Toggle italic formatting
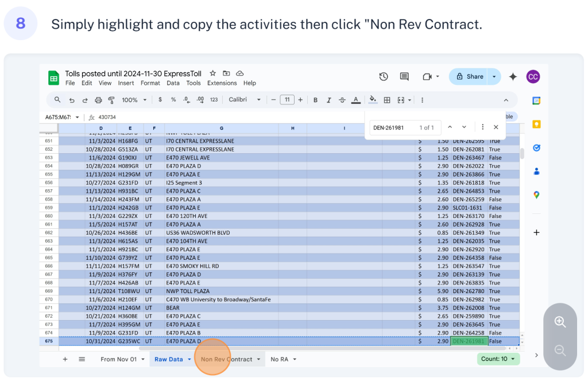The width and height of the screenshot is (588, 382). tap(329, 100)
